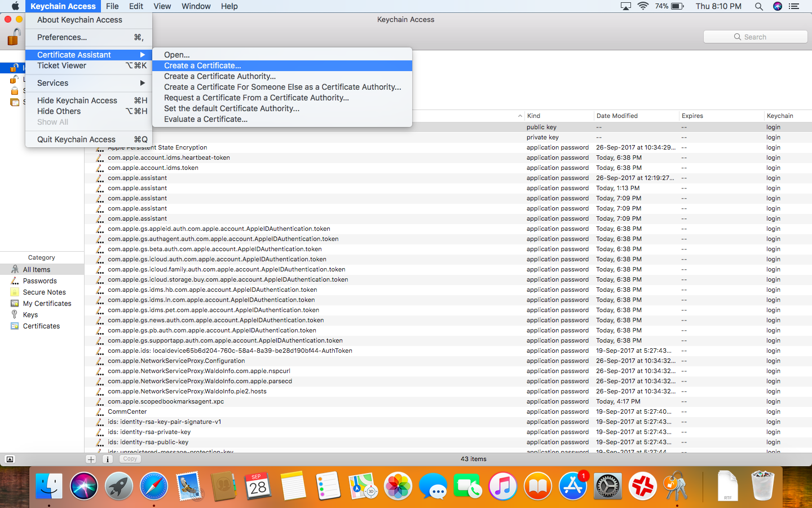Select All Items in Category list
The height and width of the screenshot is (508, 812).
point(42,270)
